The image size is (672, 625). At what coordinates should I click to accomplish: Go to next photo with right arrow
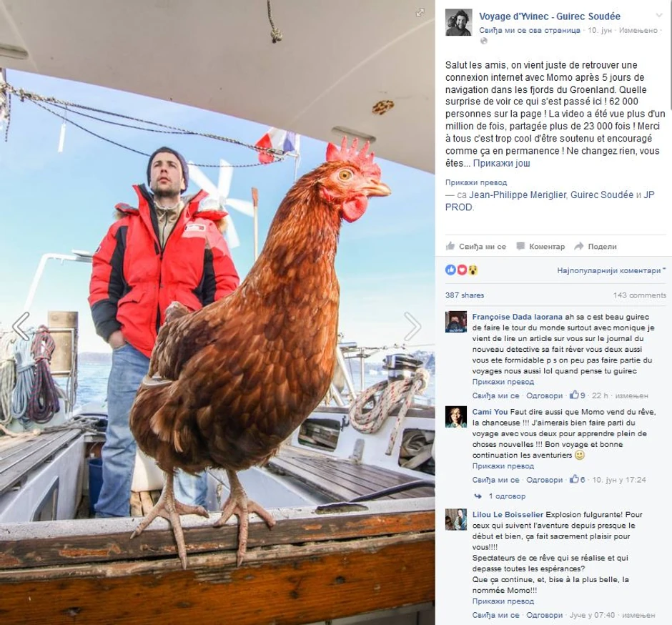tap(412, 326)
